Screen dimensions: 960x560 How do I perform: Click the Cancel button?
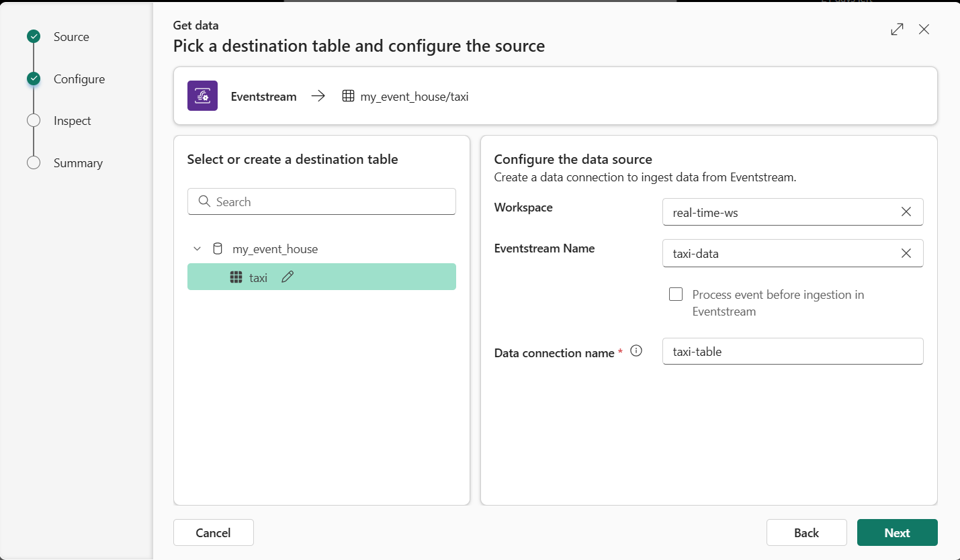[x=213, y=532]
